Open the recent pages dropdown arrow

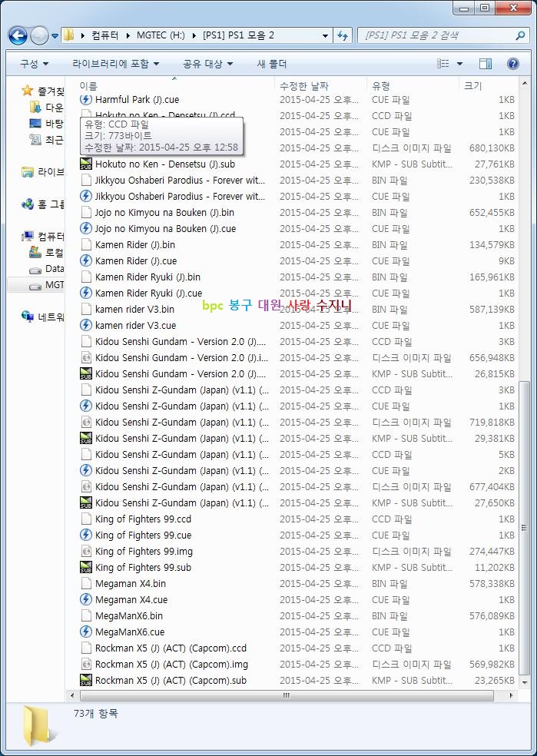pos(55,35)
